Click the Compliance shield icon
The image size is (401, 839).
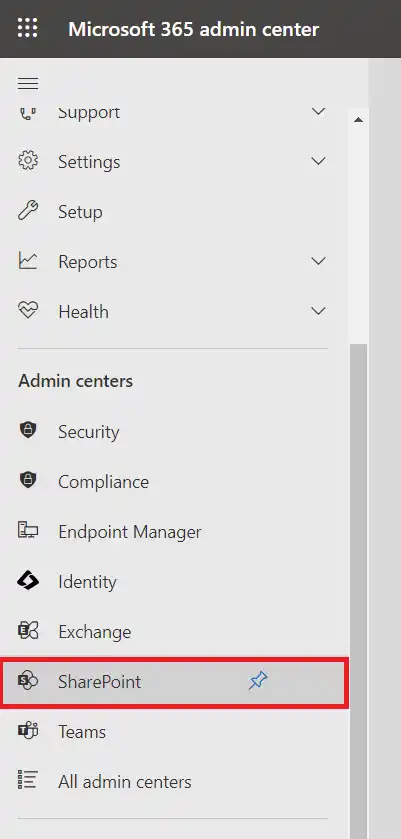point(28,480)
